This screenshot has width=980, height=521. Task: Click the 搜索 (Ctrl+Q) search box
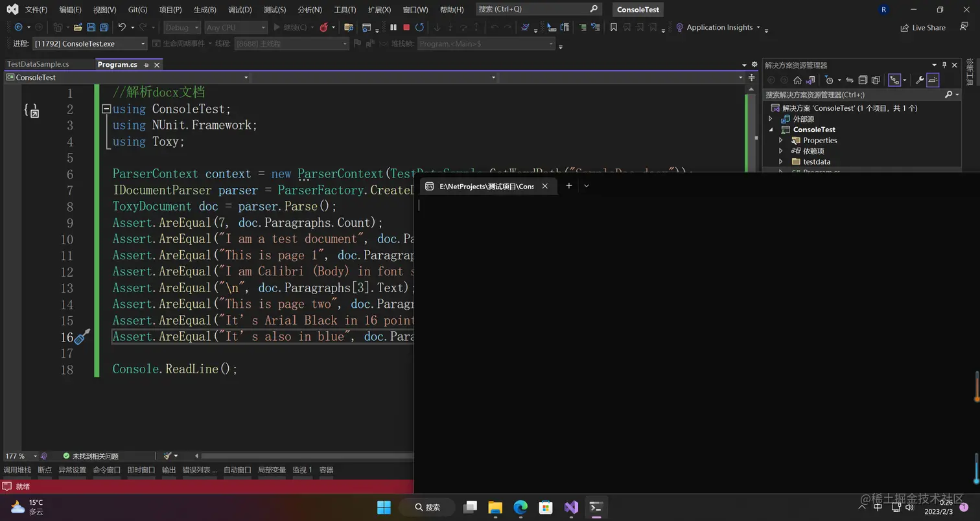pyautogui.click(x=538, y=9)
